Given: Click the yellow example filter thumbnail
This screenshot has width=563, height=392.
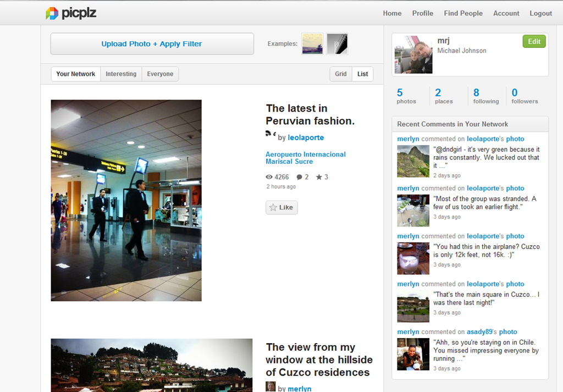Looking at the screenshot, I should pyautogui.click(x=312, y=44).
